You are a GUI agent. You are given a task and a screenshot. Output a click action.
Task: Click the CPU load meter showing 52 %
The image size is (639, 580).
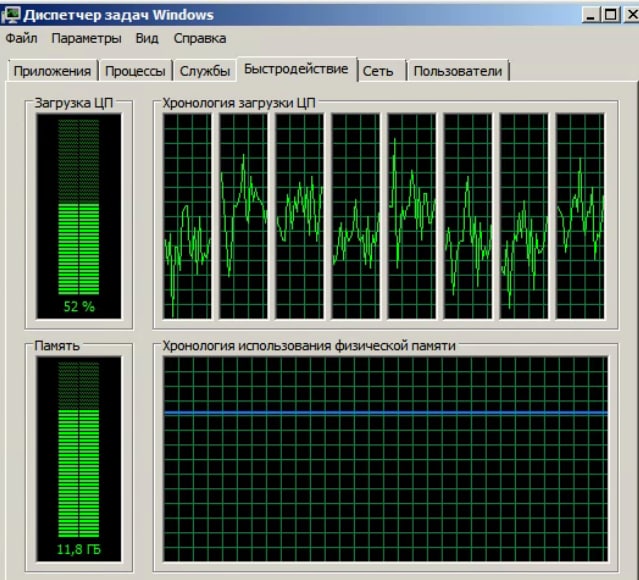point(79,216)
